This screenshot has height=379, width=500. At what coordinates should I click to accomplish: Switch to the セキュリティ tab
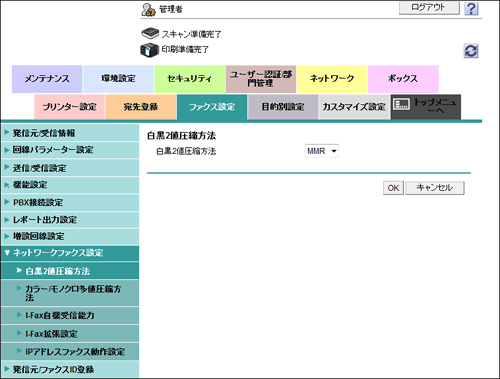tap(189, 79)
